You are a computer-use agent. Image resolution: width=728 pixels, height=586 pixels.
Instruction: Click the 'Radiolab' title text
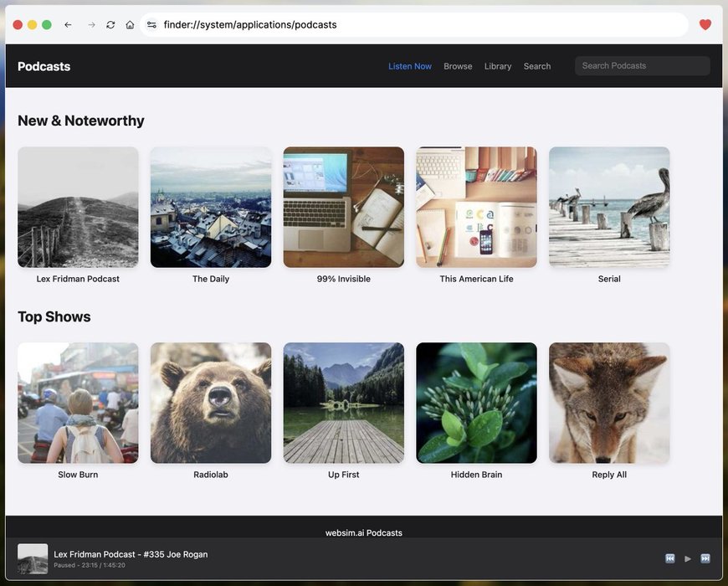(211, 475)
